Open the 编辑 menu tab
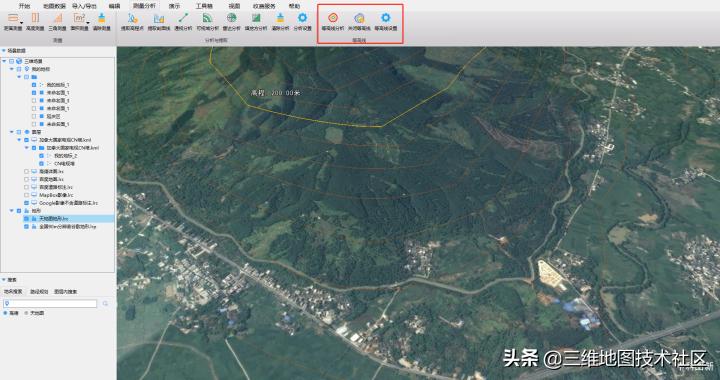 [114, 6]
